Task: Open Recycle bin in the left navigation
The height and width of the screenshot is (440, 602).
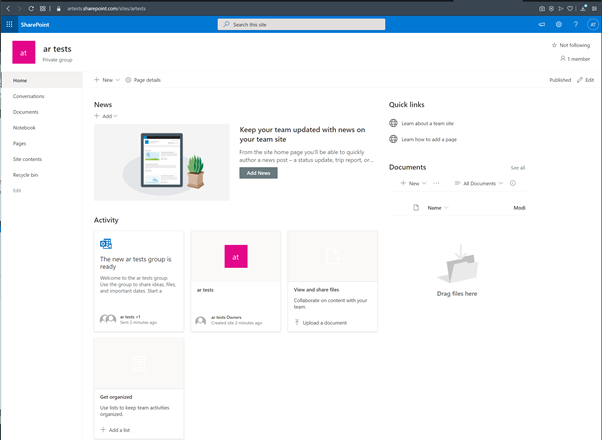Action: (25, 175)
